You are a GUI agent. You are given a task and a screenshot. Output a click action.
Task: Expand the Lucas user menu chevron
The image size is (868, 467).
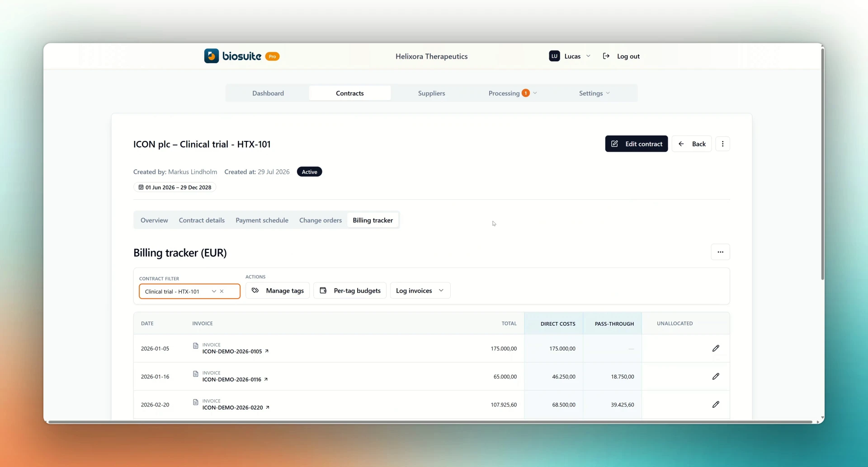588,56
